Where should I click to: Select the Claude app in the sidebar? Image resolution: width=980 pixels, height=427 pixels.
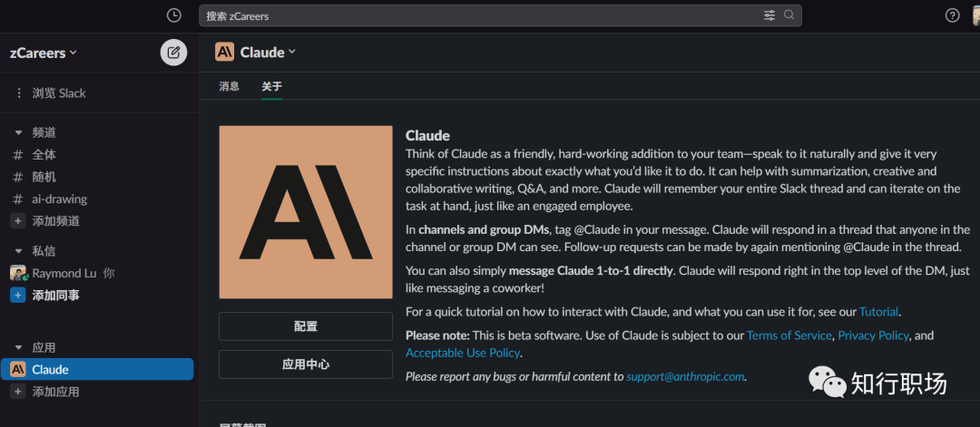(97, 369)
